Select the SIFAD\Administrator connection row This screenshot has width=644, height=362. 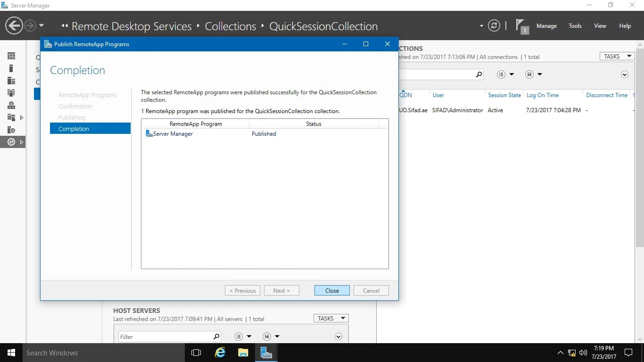click(517, 110)
